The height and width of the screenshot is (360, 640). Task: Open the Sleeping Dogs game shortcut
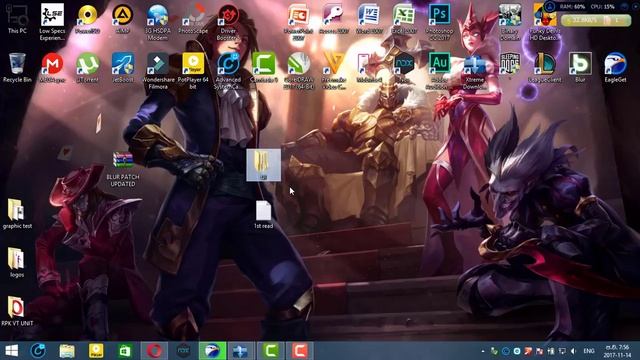click(x=510, y=65)
